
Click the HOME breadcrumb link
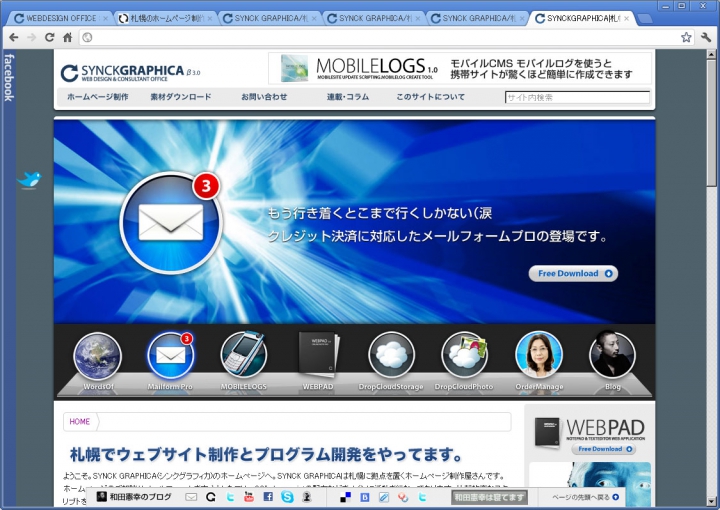tap(79, 421)
